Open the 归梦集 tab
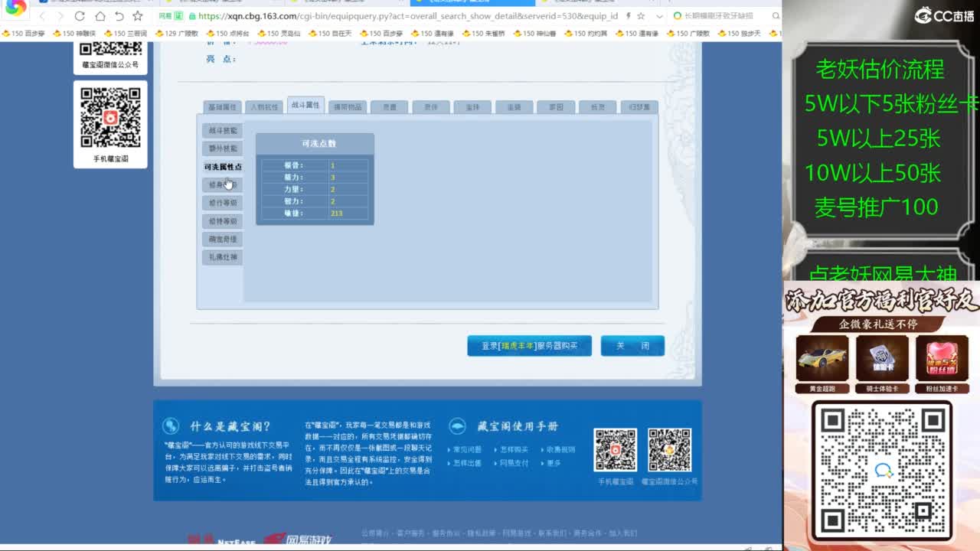This screenshot has height=551, width=980. click(639, 107)
